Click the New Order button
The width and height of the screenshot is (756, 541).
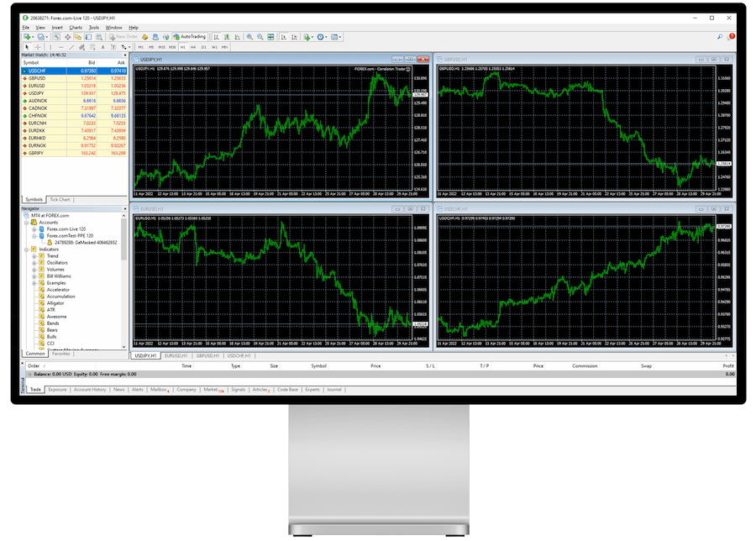[x=123, y=37]
